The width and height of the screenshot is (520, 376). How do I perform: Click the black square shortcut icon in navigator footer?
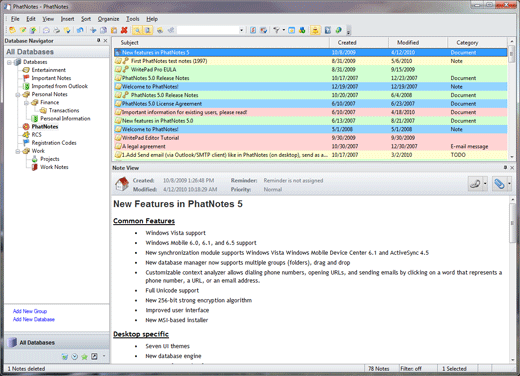pyautogui.click(x=94, y=357)
